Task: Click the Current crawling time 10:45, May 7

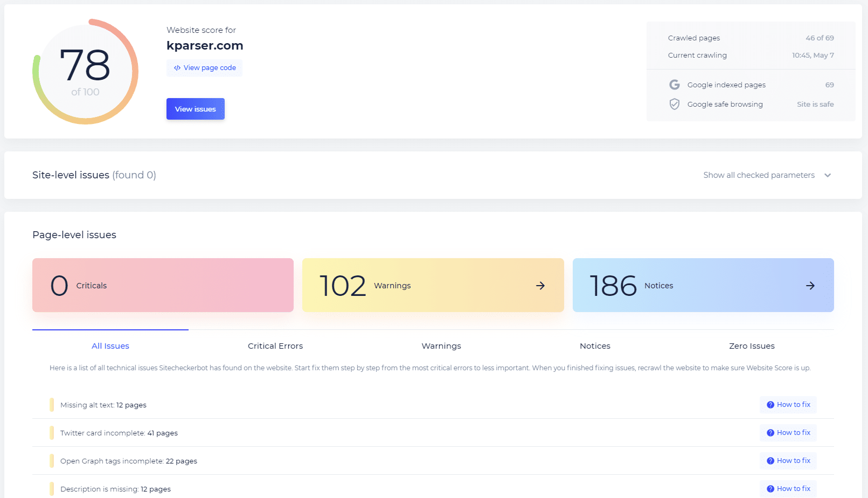Action: coord(813,56)
